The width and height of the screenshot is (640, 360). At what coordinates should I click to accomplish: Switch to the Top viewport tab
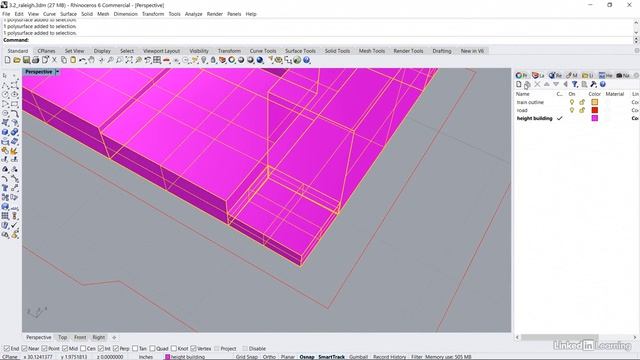click(62, 337)
